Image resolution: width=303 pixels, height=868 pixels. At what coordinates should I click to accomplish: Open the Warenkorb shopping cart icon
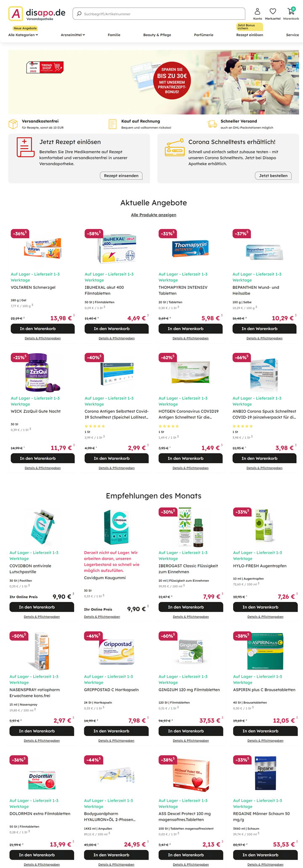291,11
